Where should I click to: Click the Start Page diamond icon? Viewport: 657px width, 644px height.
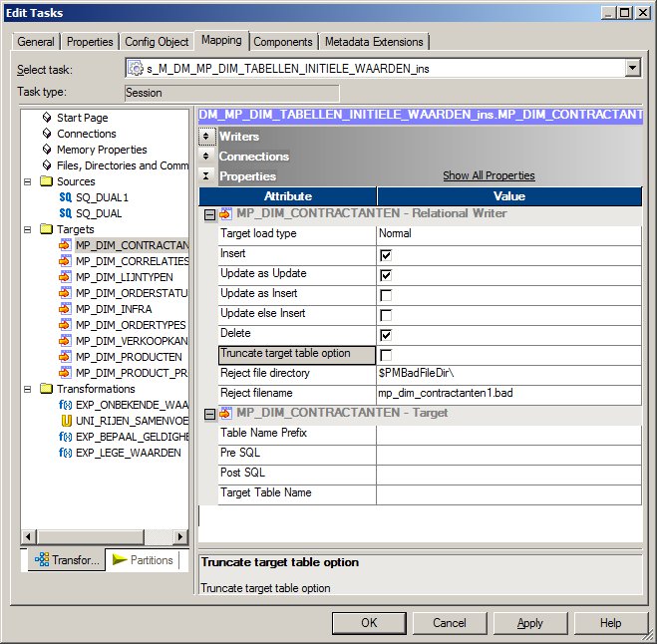pos(47,118)
